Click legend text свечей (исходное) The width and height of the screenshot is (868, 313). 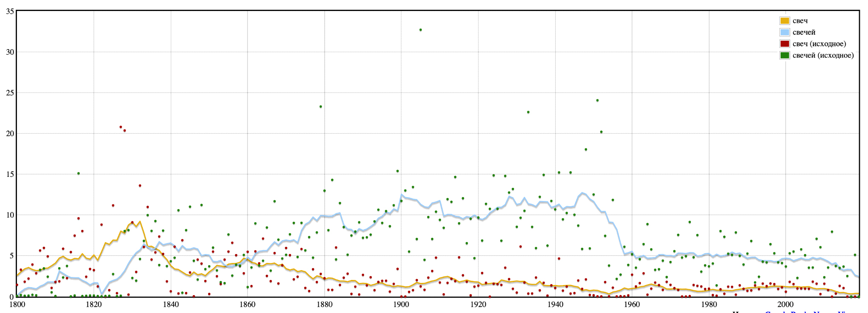point(823,55)
